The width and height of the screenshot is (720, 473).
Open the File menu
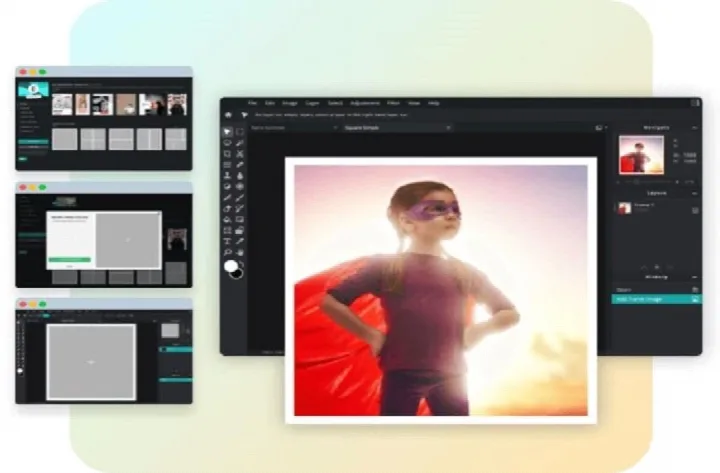(252, 103)
